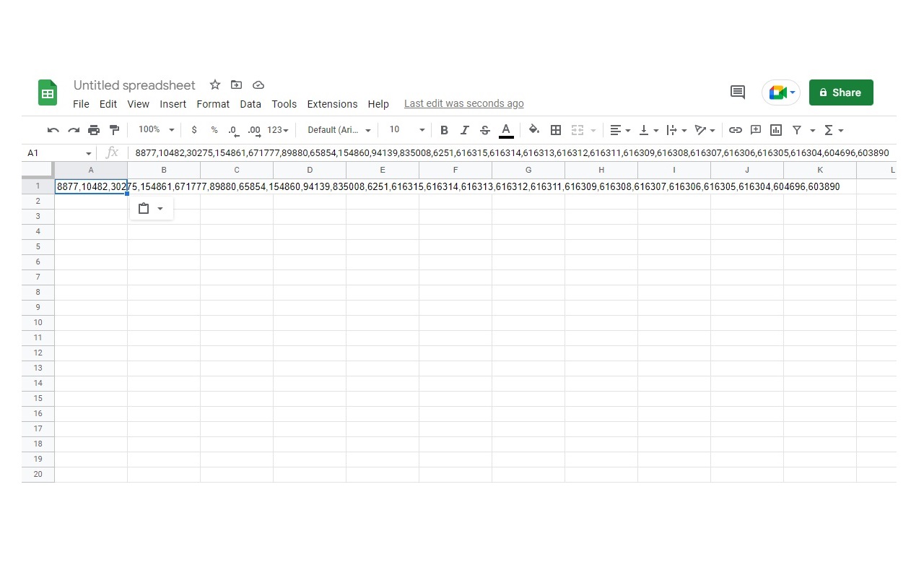Click the Redo arrow in the toolbar

tap(73, 130)
